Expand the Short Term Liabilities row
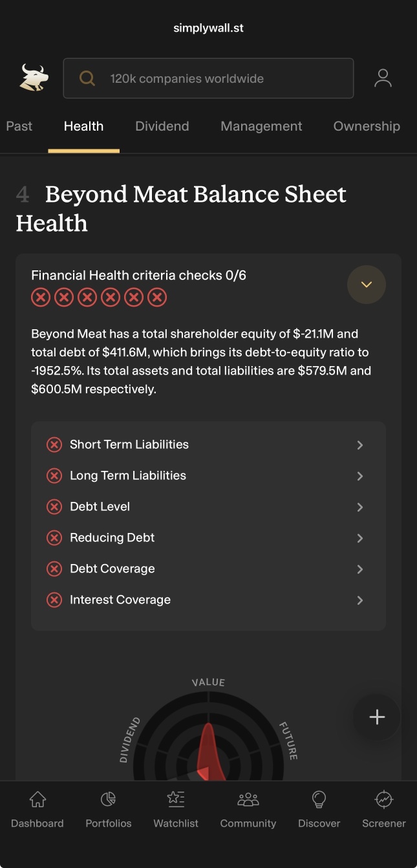The height and width of the screenshot is (868, 417). coord(208,444)
